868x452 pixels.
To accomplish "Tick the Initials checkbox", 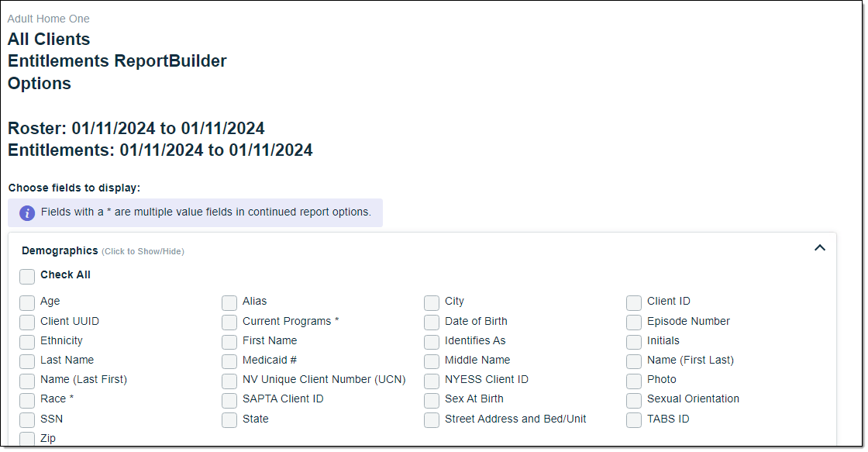I will (634, 342).
